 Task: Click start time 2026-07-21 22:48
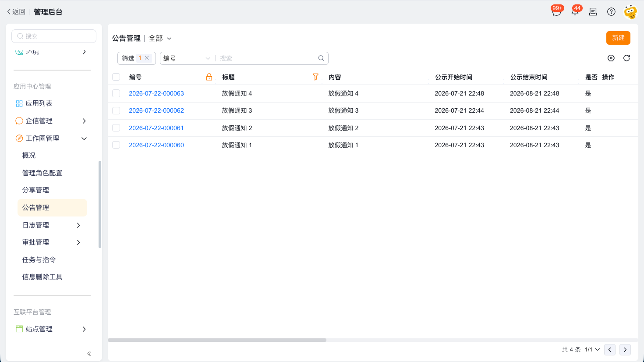click(460, 93)
